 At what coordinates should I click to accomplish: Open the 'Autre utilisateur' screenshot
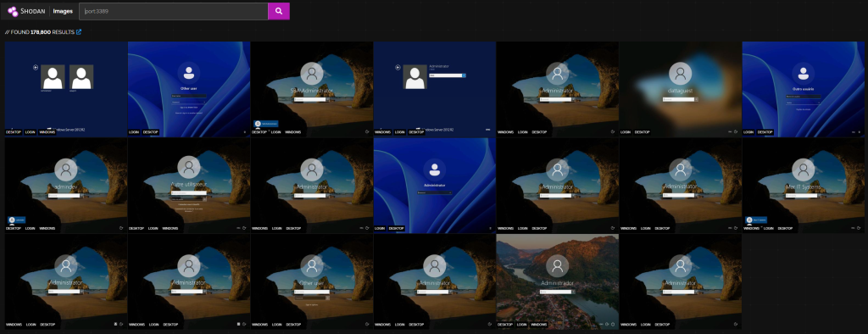pyautogui.click(x=189, y=186)
